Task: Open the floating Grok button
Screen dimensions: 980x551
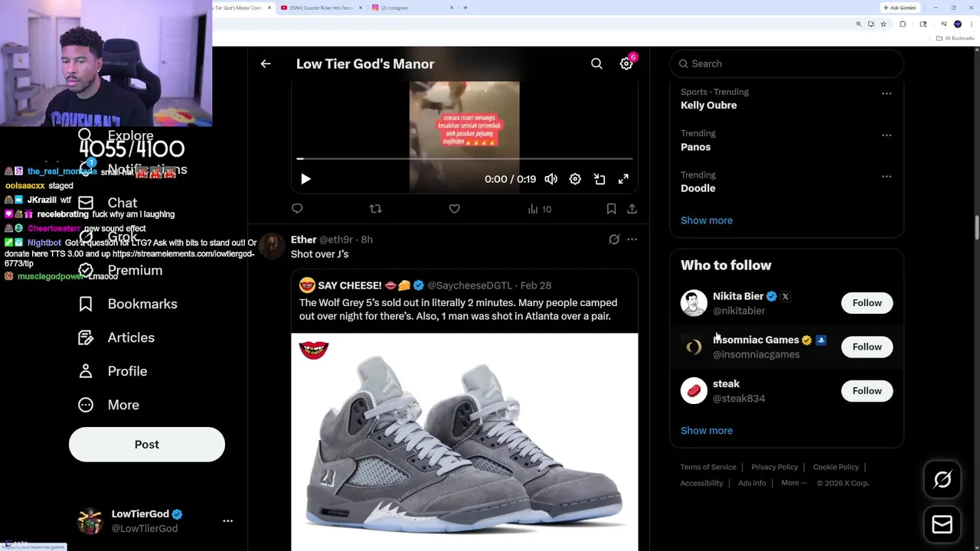Action: (942, 480)
